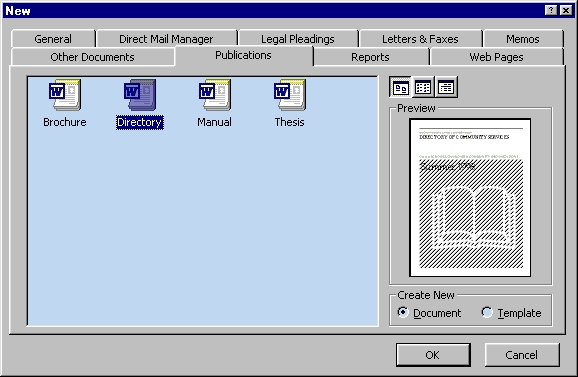Viewport: 578px width, 377px height.
Task: Open the Web Pages tab
Action: point(496,57)
